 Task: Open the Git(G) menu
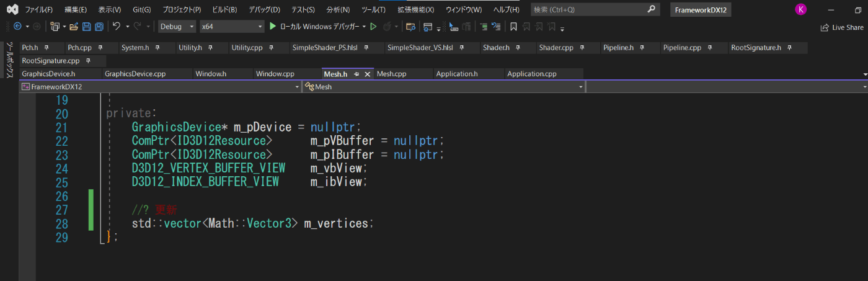(142, 10)
